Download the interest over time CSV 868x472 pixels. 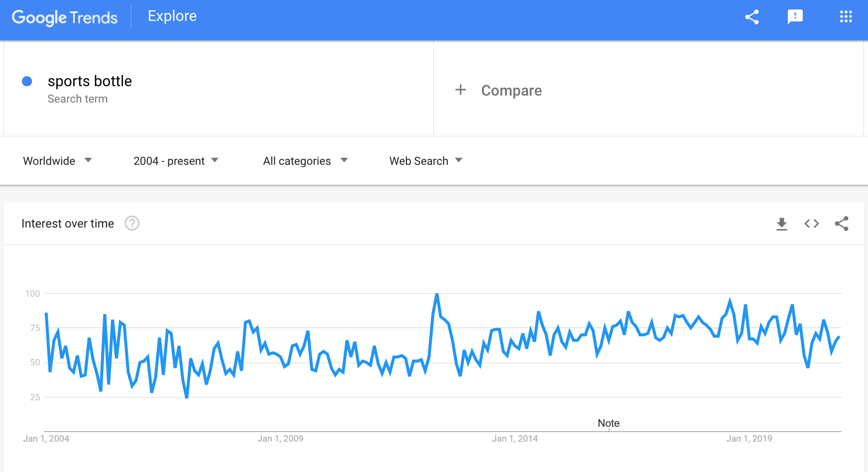(782, 224)
